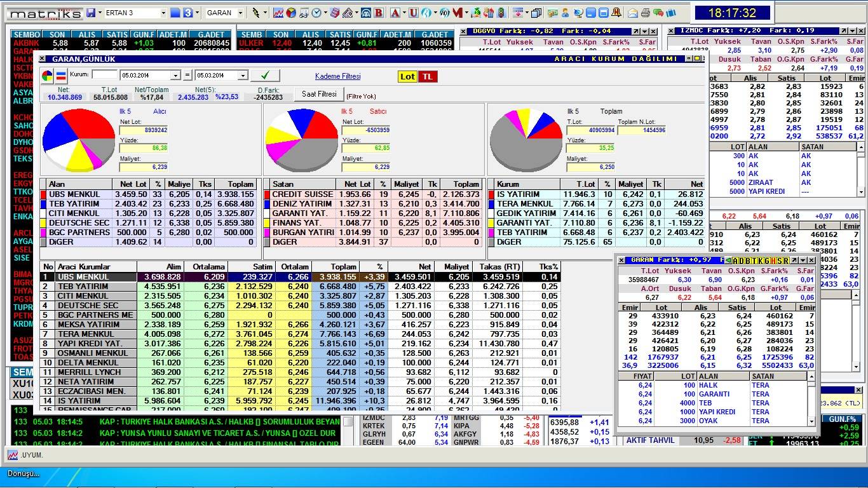Open the envelope messages icon
The height and width of the screenshot is (488, 868).
click(x=633, y=13)
